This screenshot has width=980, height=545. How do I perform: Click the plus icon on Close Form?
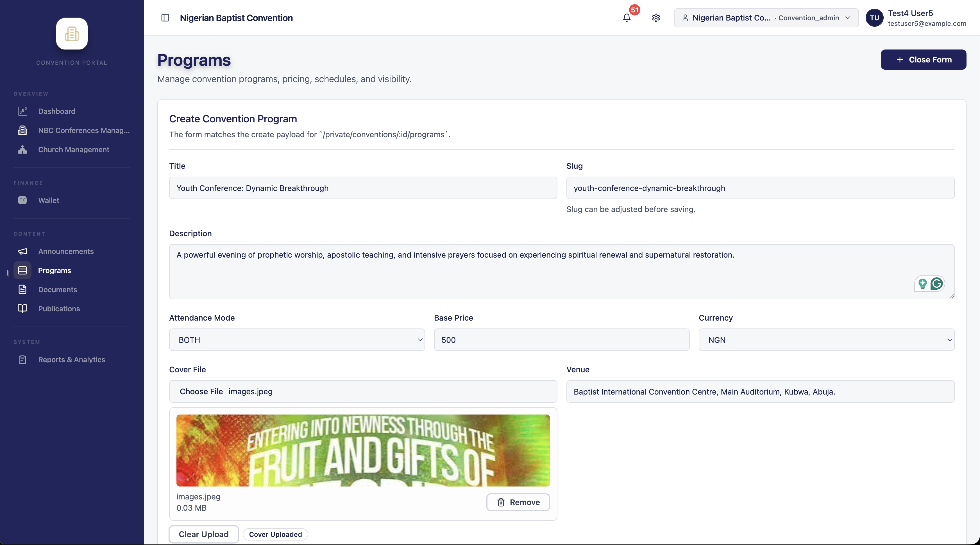pyautogui.click(x=900, y=60)
